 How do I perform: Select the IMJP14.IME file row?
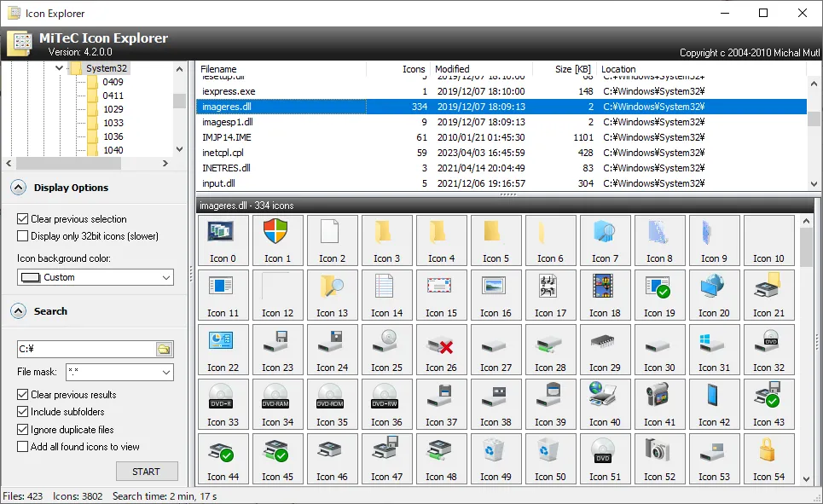coord(501,137)
